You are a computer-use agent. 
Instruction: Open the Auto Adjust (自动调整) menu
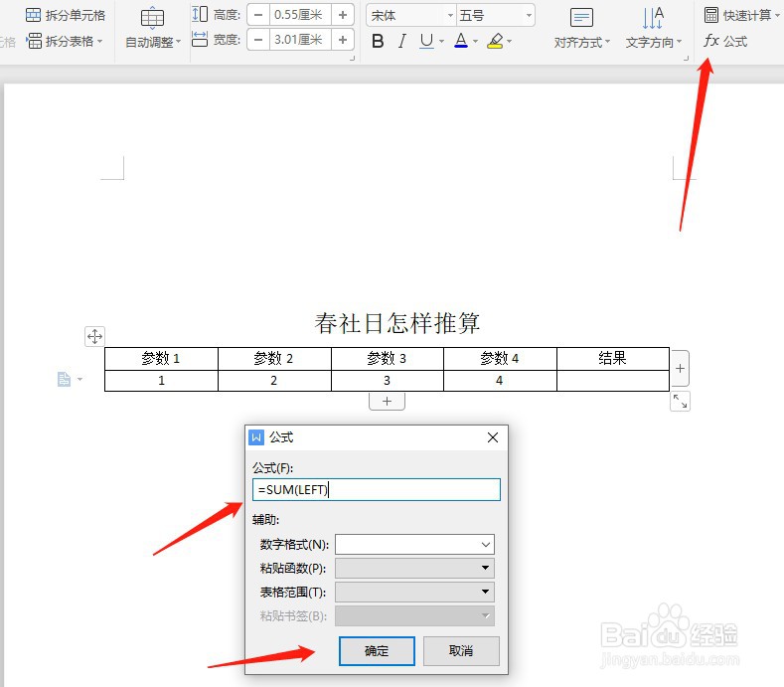point(152,29)
